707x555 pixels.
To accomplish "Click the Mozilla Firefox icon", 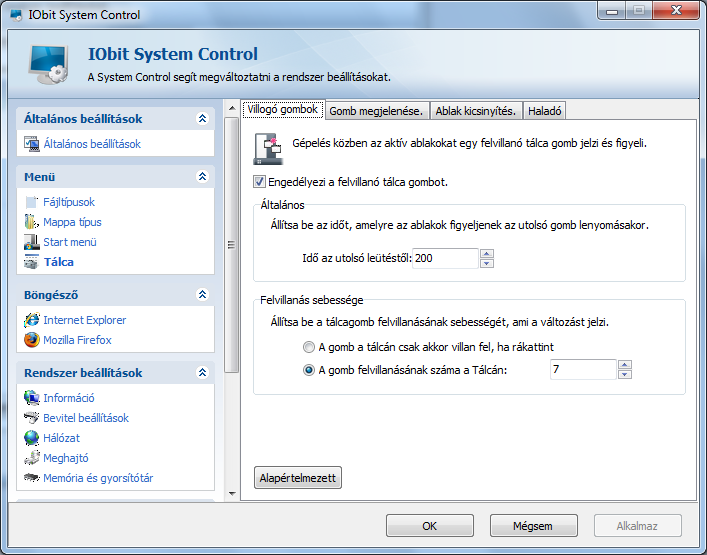I will pos(32,340).
